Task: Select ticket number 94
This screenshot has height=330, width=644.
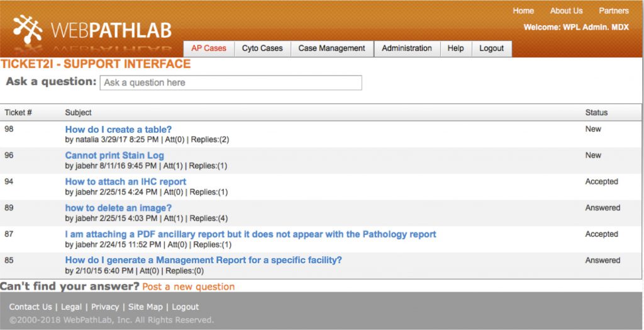Action: (x=9, y=182)
